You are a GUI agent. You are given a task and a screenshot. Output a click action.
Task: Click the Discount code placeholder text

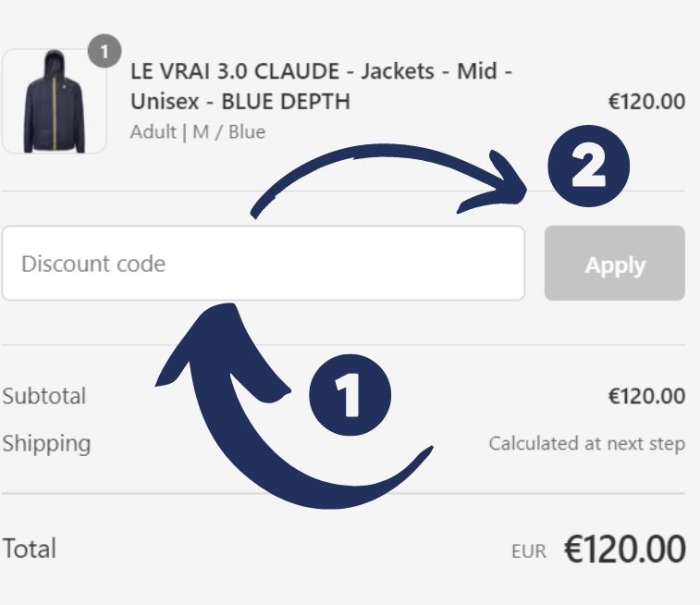[x=93, y=264]
